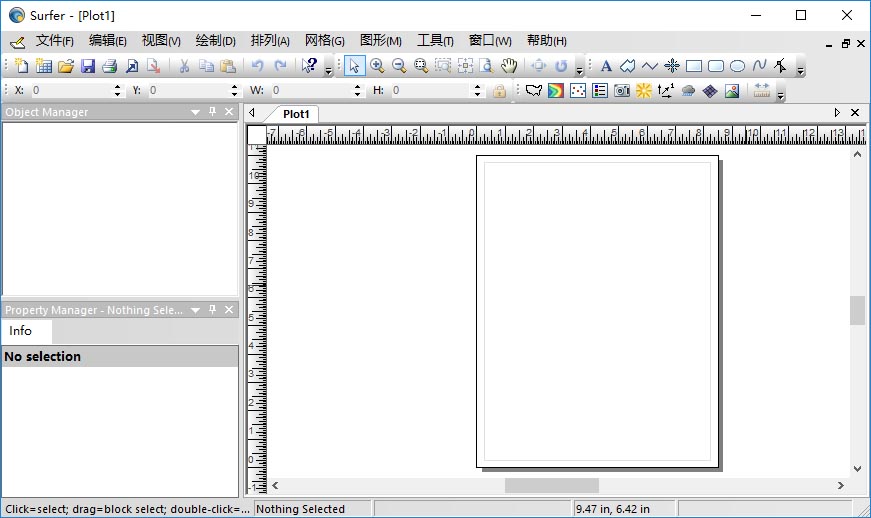Switch to the Plot1 tab

point(296,114)
